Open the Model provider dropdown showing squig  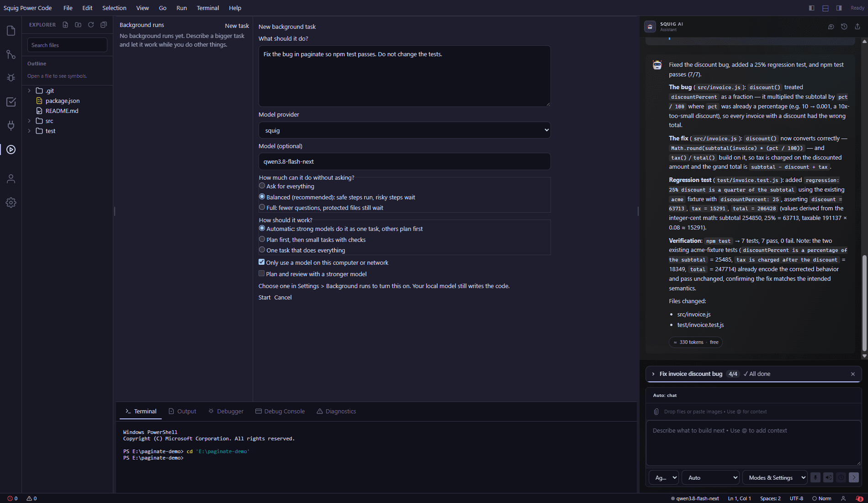tap(404, 130)
